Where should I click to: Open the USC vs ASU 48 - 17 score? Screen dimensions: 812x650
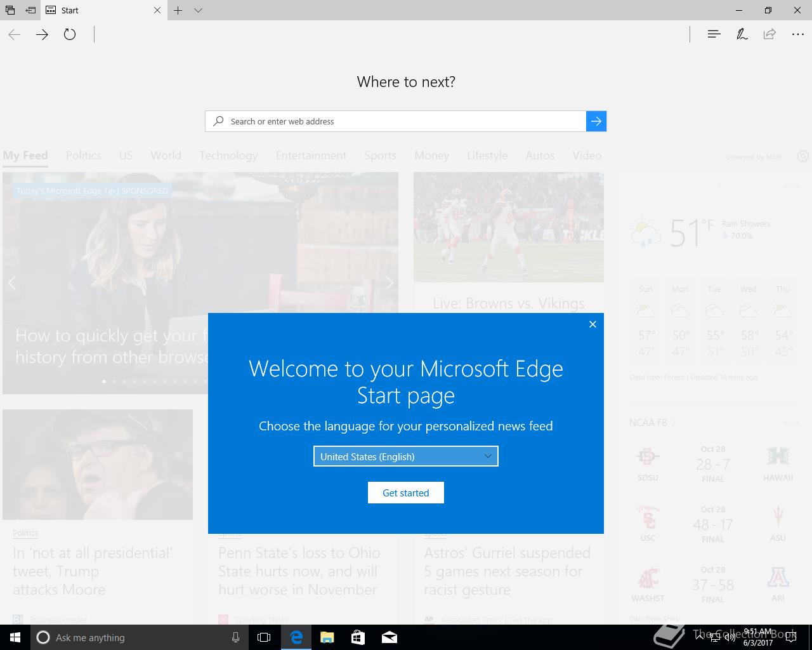pos(713,525)
